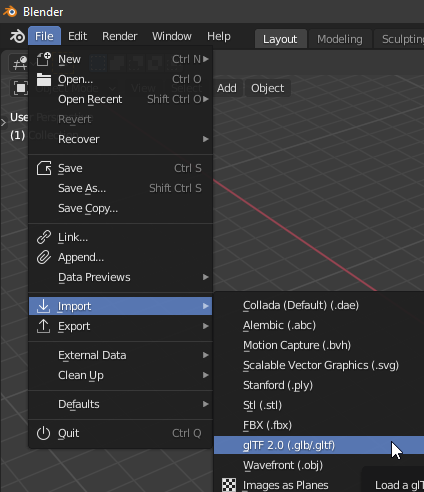Expand the Recover submenu
Screen dimensions: 424x492
(x=121, y=139)
